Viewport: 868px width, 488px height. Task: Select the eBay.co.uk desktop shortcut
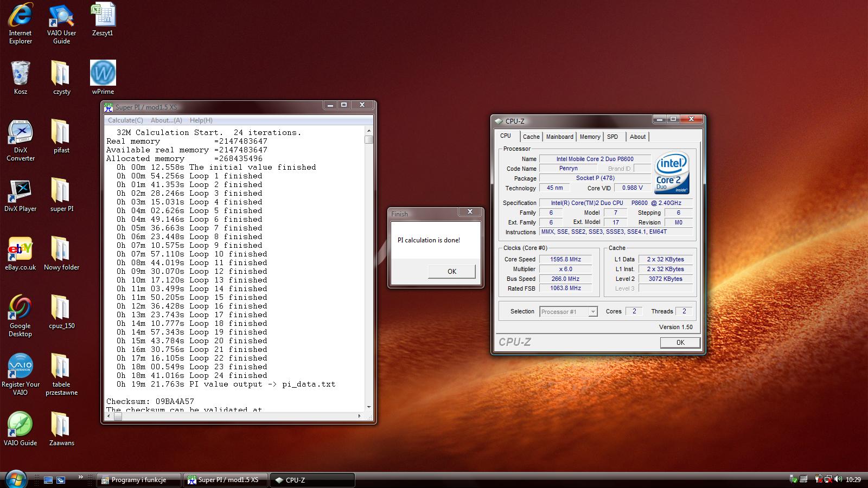[x=21, y=253]
